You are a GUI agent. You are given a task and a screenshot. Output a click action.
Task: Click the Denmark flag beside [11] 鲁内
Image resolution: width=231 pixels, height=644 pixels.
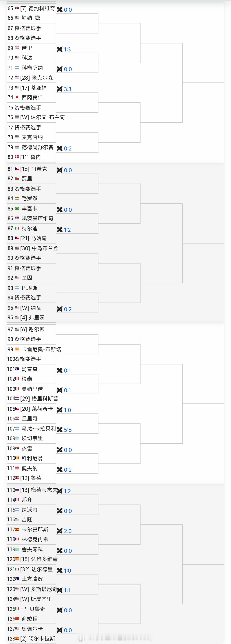17,157
